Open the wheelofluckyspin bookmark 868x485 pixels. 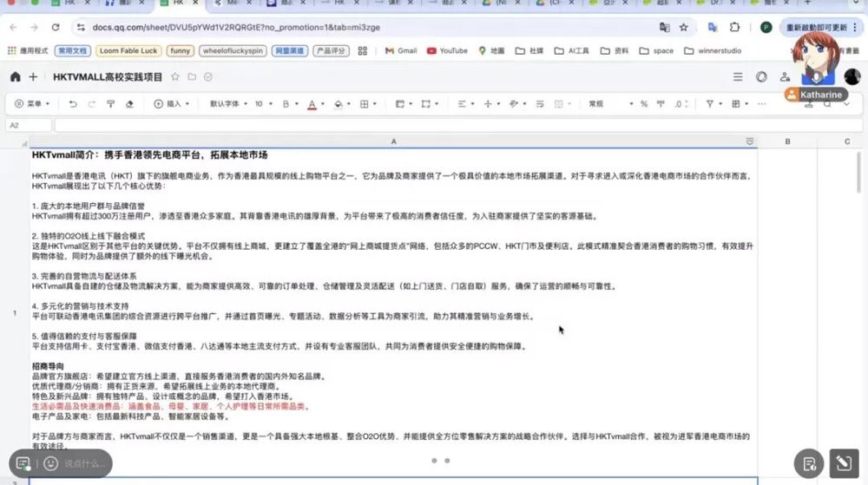click(x=233, y=51)
